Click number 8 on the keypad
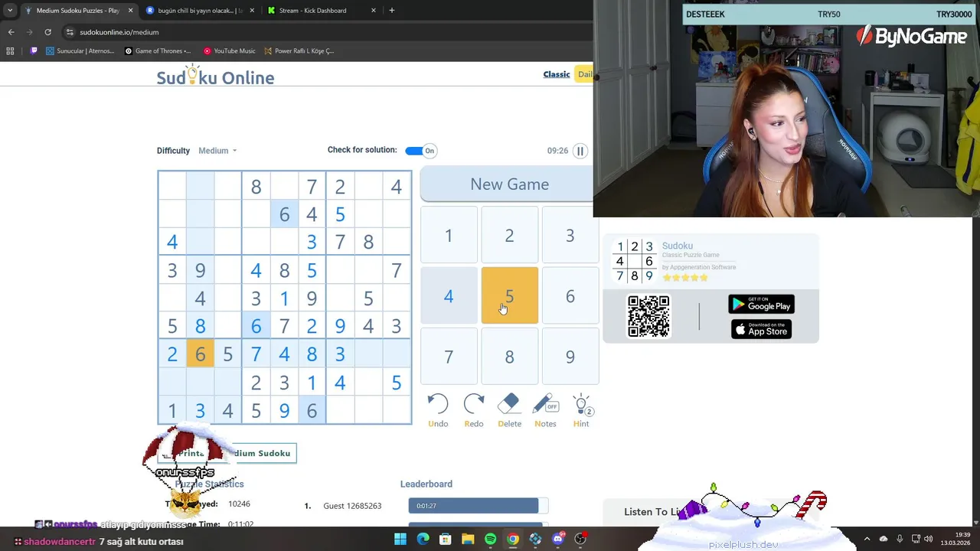This screenshot has height=551, width=980. 509,357
